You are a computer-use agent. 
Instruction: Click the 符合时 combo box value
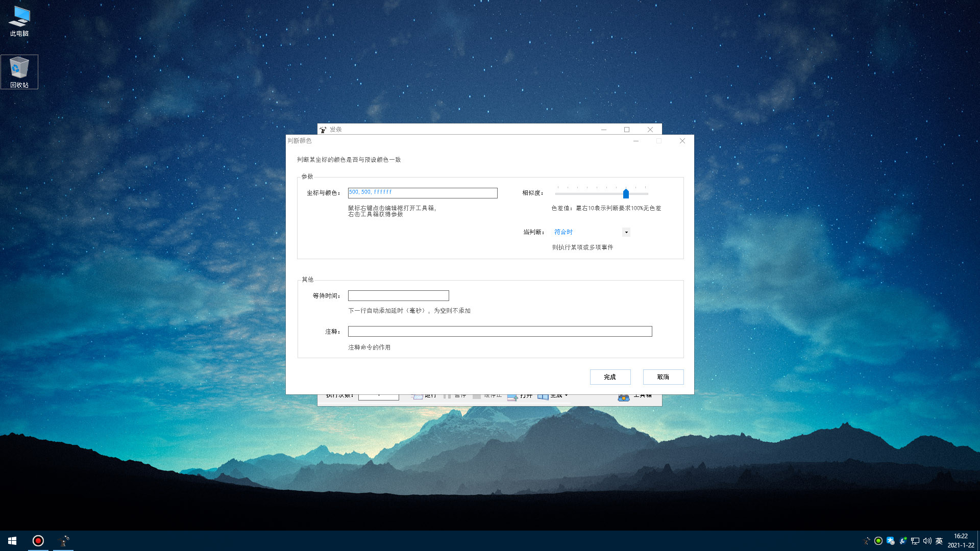tap(586, 232)
